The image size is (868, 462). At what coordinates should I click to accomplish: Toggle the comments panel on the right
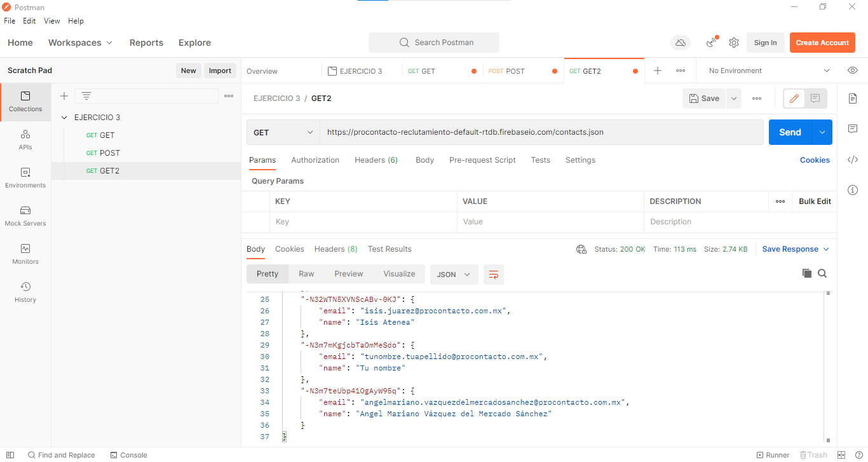click(x=853, y=129)
